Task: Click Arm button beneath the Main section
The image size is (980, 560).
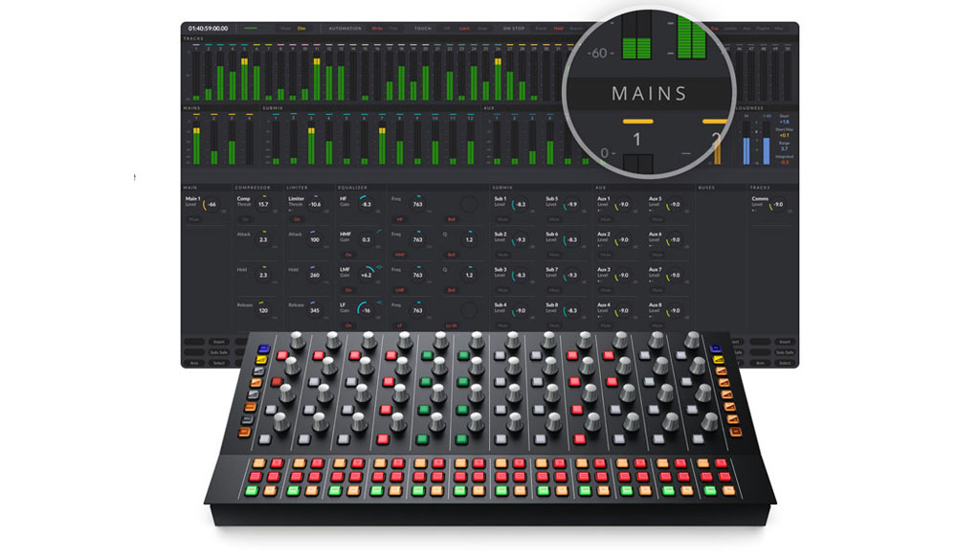Action: (x=194, y=363)
